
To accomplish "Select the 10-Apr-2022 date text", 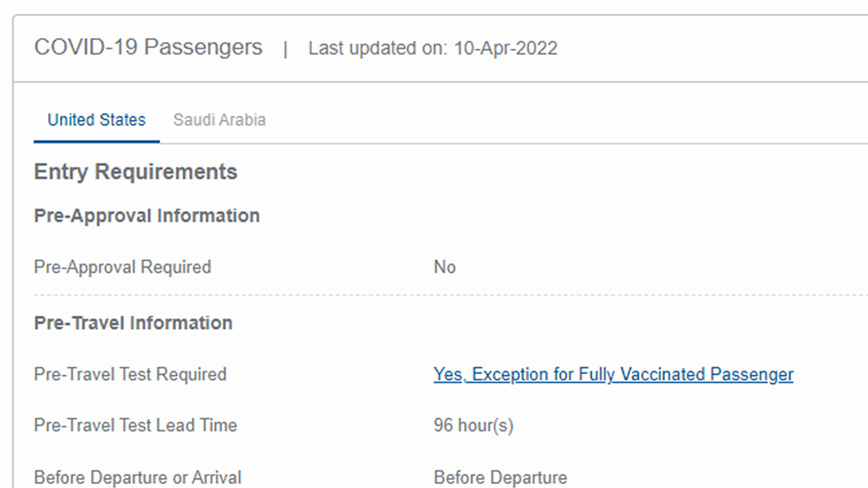I will coord(506,48).
